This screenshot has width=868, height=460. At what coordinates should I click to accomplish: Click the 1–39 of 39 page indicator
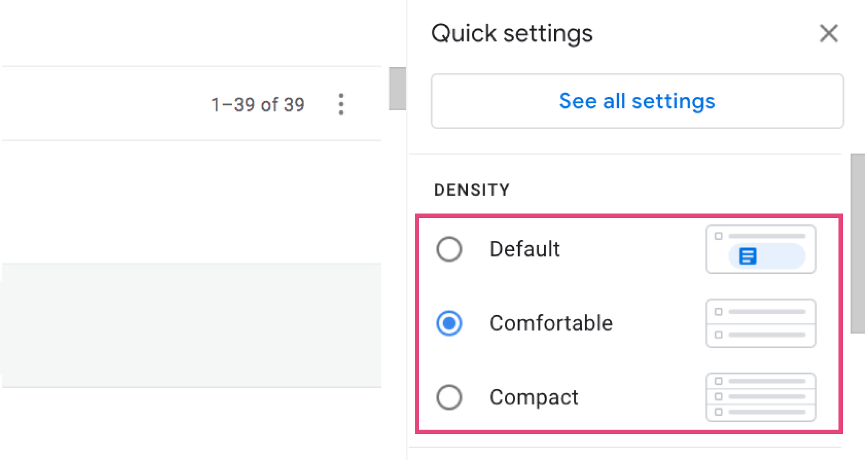(x=258, y=104)
